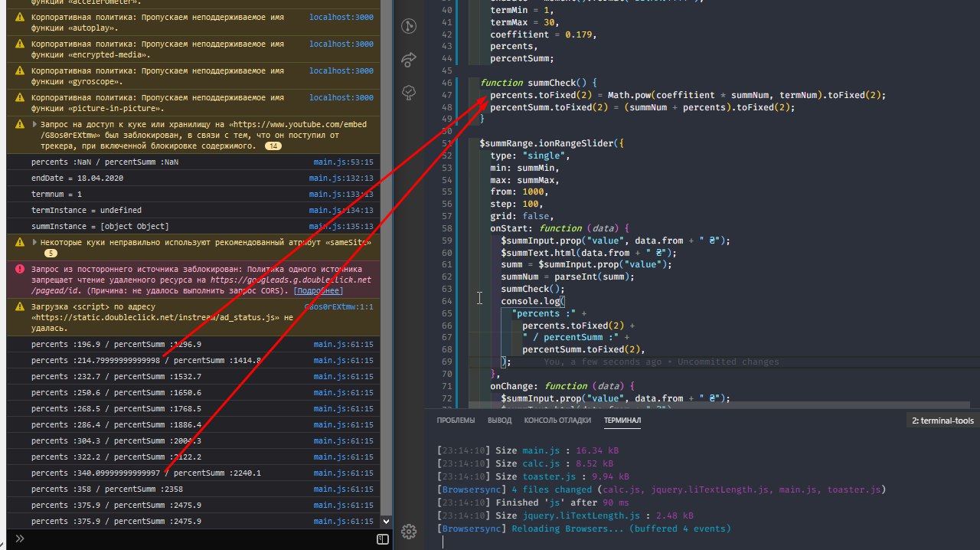Viewport: 980px width, 550px height.
Task: Click 'Size toaster.js : 9.94 kB' terminal line
Action: tap(532, 476)
